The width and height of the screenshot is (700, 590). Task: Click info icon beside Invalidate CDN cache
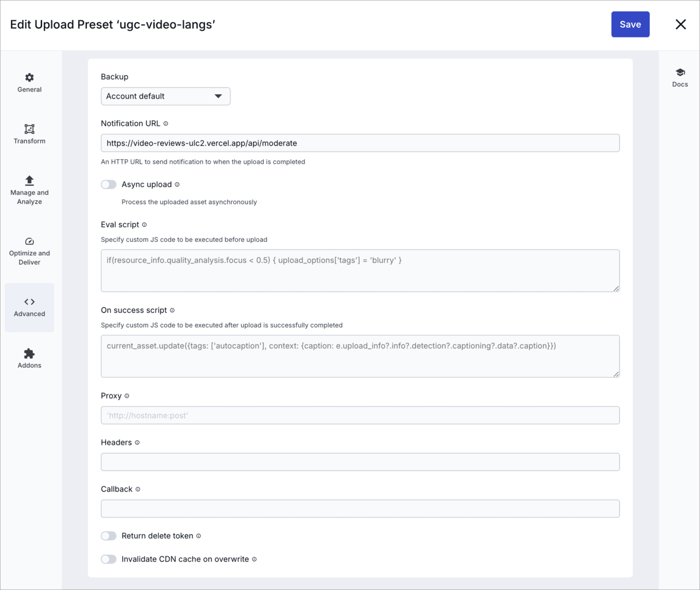pos(254,559)
